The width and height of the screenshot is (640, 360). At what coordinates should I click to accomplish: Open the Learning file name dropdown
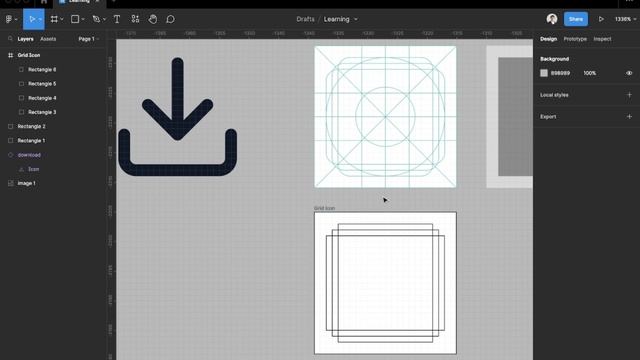tap(356, 19)
